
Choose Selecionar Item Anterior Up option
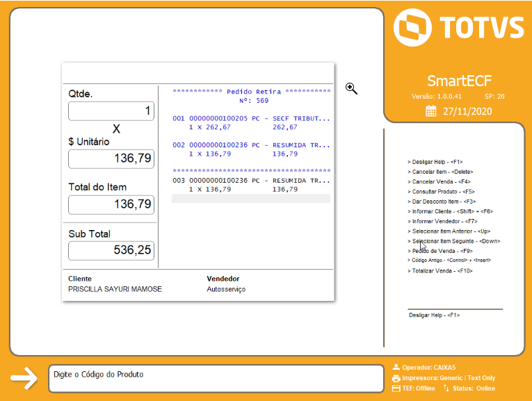tap(449, 231)
